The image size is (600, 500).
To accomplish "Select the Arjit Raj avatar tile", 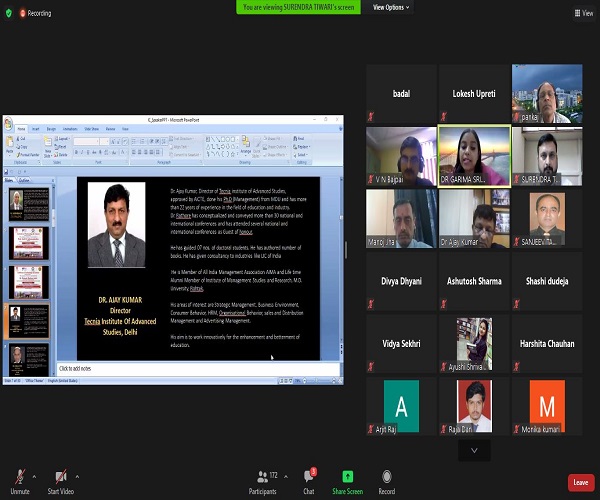I will click(x=401, y=406).
